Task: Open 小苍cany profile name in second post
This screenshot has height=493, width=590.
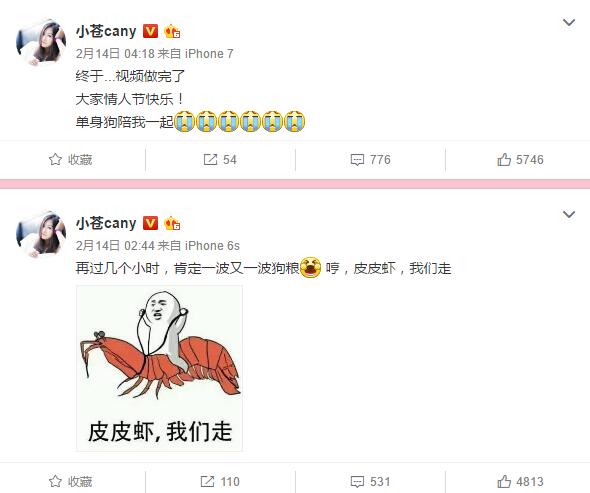Action: click(106, 223)
